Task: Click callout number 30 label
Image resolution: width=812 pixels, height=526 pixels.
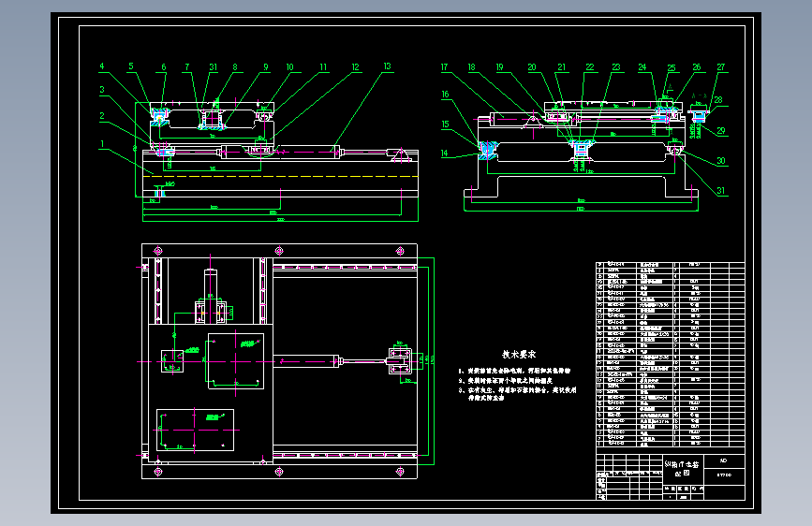Action: pyautogui.click(x=721, y=161)
